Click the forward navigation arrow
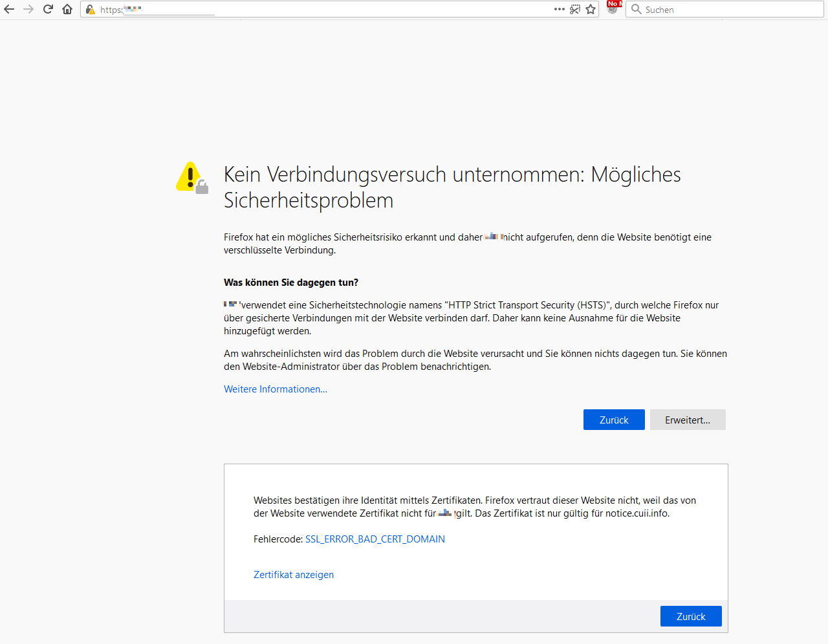Screen dimensions: 828x644 (x=28, y=9)
